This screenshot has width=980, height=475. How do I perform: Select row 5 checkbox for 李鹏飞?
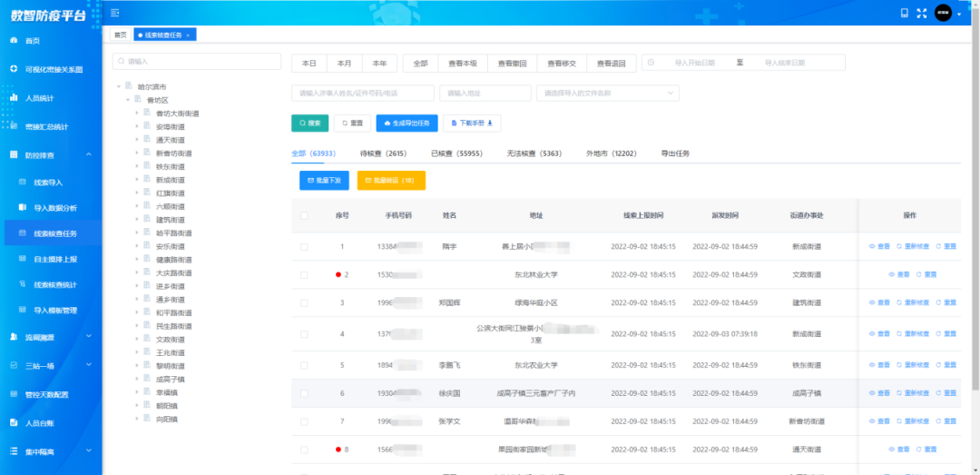pos(304,365)
